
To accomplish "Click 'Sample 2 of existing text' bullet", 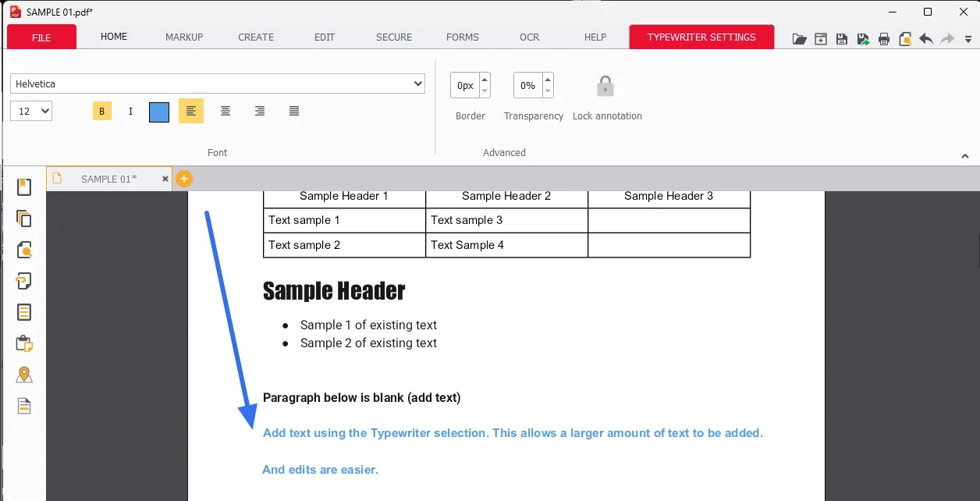I will [x=368, y=343].
